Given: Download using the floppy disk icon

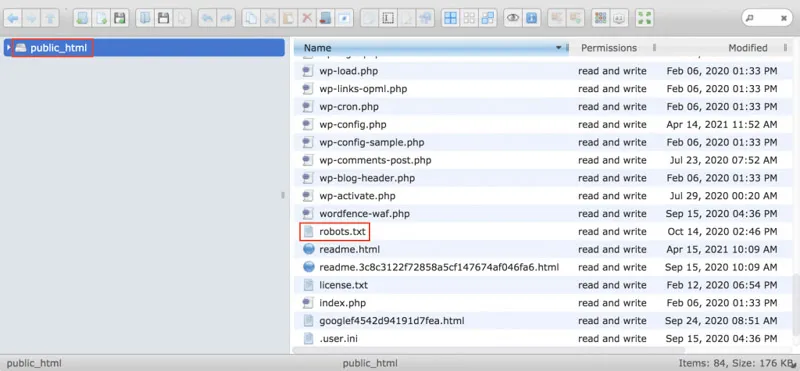Looking at the screenshot, I should coord(163,19).
